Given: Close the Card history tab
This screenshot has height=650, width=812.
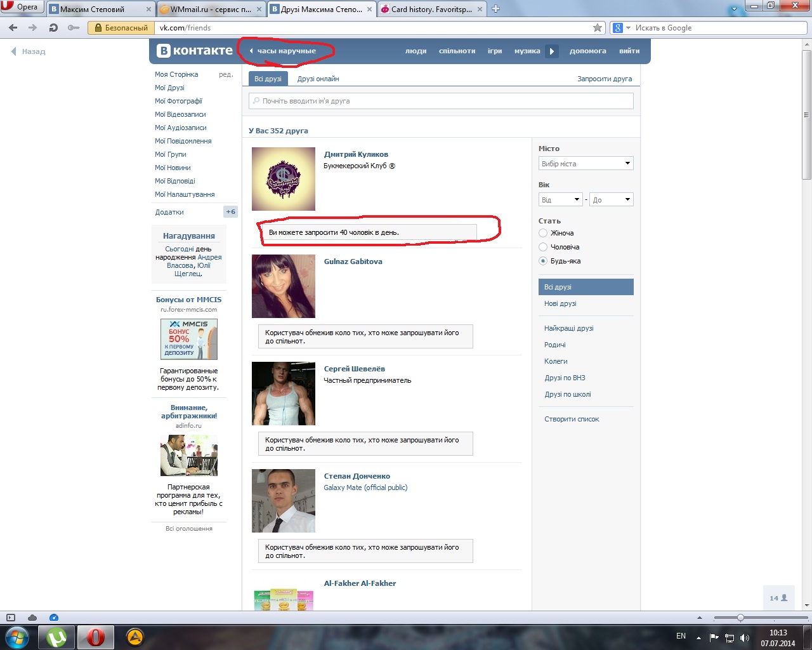Looking at the screenshot, I should point(480,10).
